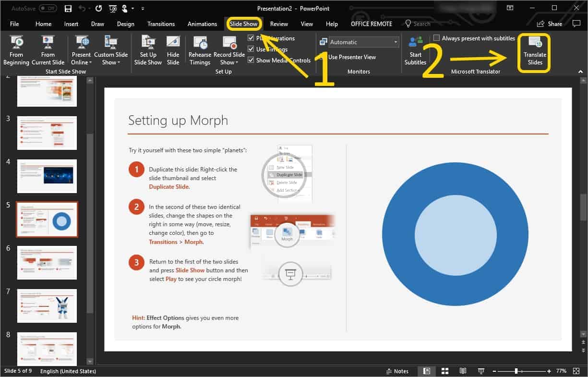588x377 pixels.
Task: Click the English (United States) language indicator
Action: point(68,371)
